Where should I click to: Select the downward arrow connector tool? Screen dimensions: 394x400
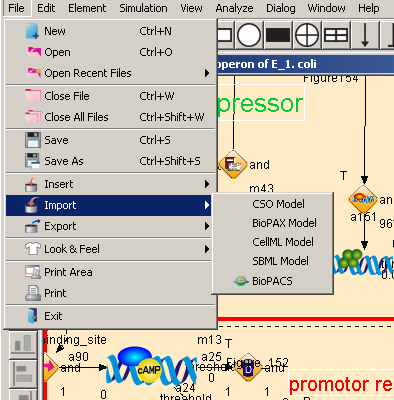[x=365, y=35]
